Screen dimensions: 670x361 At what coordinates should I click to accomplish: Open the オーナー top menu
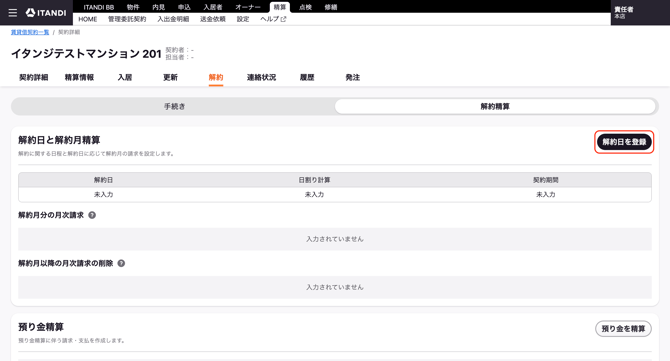click(248, 7)
